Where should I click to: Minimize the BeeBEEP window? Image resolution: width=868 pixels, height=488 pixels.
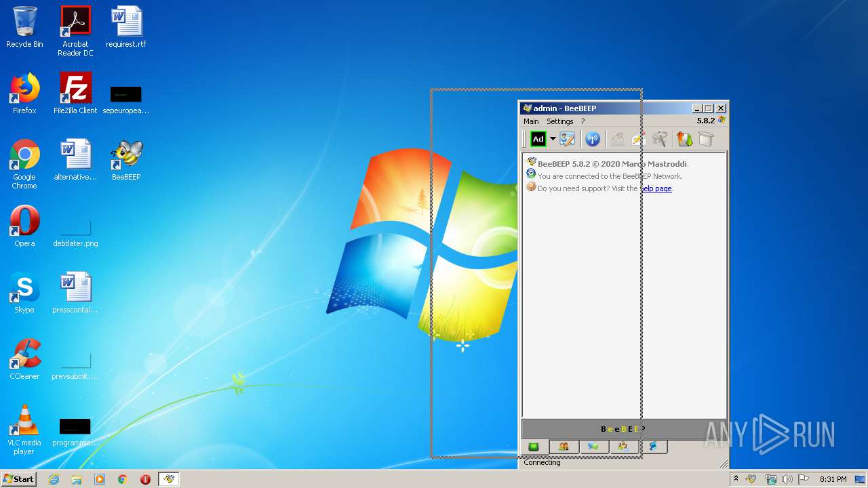point(697,108)
